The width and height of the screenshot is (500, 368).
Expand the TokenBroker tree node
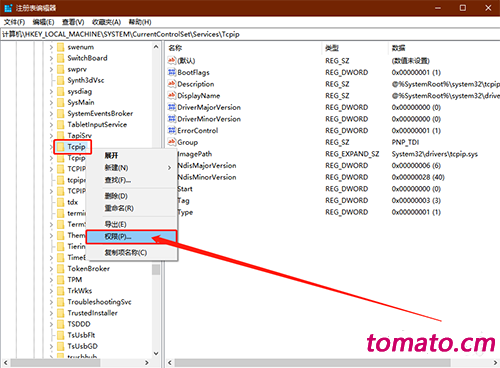point(51,269)
